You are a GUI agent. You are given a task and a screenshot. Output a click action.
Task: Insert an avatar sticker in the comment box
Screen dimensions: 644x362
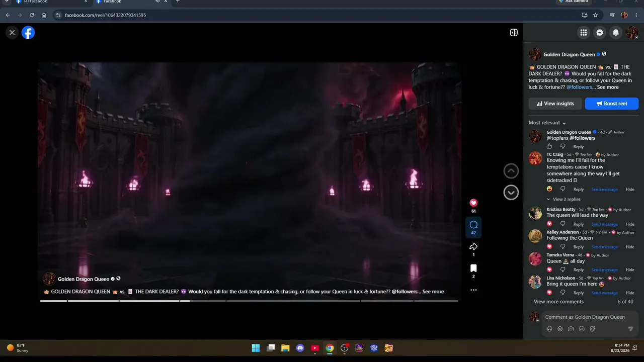click(x=549, y=329)
